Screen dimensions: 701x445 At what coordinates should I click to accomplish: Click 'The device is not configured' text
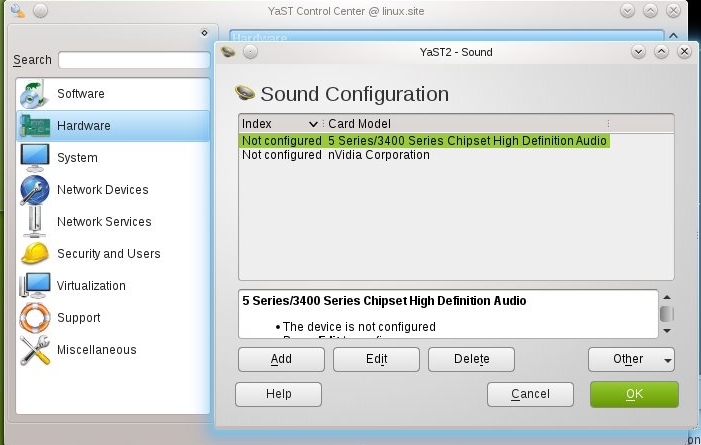click(x=359, y=327)
